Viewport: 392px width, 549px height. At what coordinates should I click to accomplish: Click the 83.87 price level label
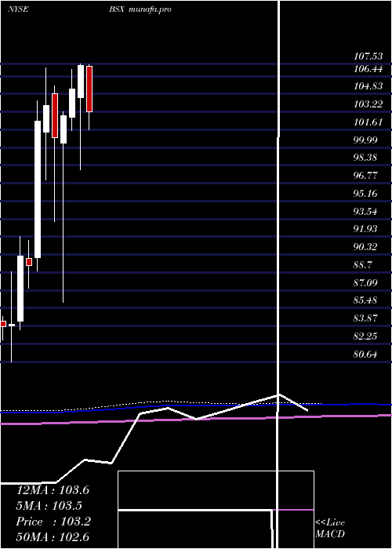(x=365, y=318)
